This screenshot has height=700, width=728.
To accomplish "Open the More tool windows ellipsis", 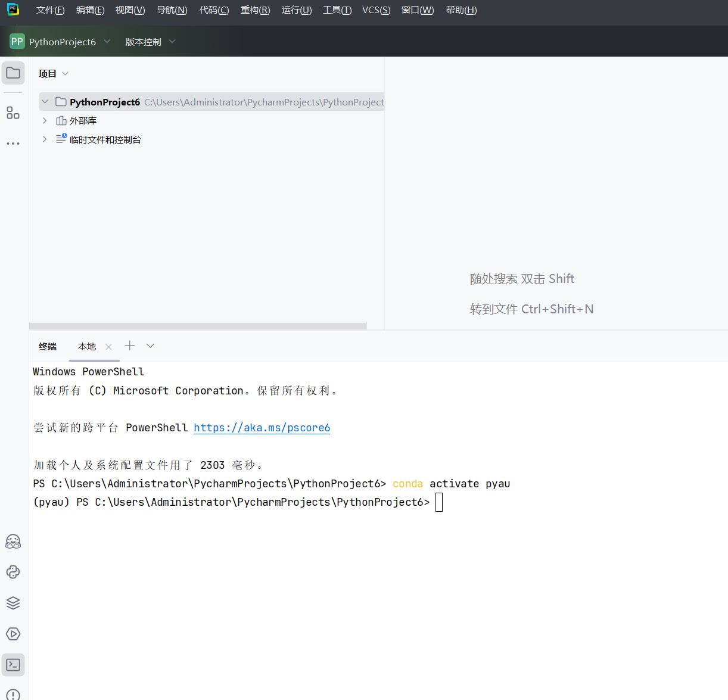I will click(13, 144).
